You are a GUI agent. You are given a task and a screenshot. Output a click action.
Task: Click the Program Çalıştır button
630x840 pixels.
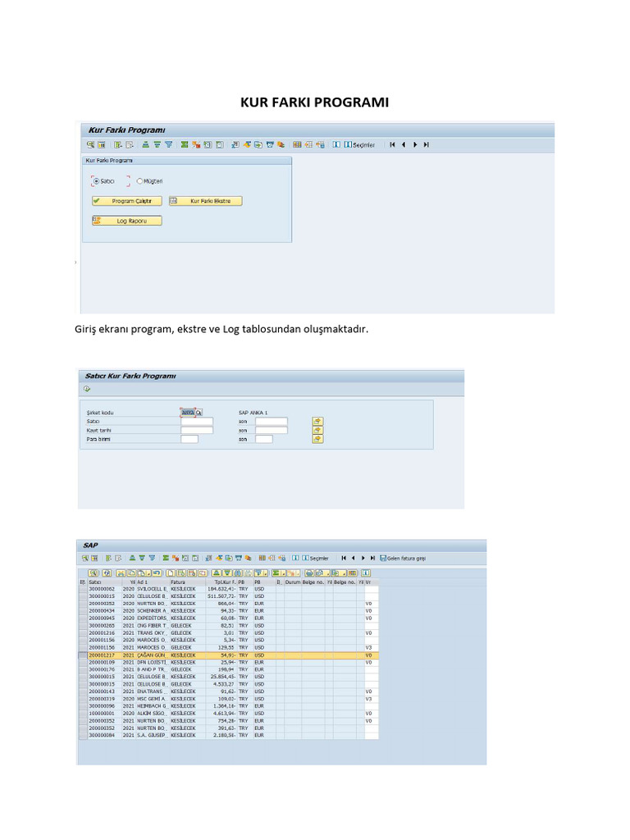(127, 201)
